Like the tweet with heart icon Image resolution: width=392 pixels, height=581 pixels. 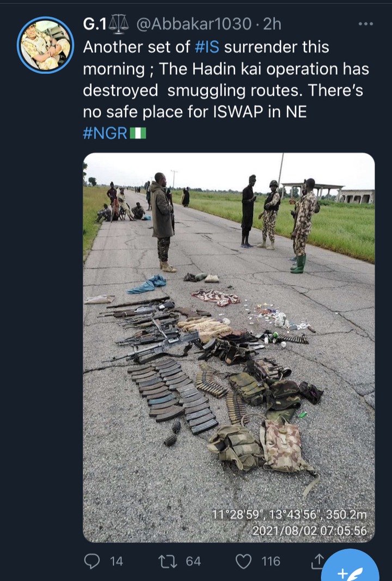[x=244, y=561]
